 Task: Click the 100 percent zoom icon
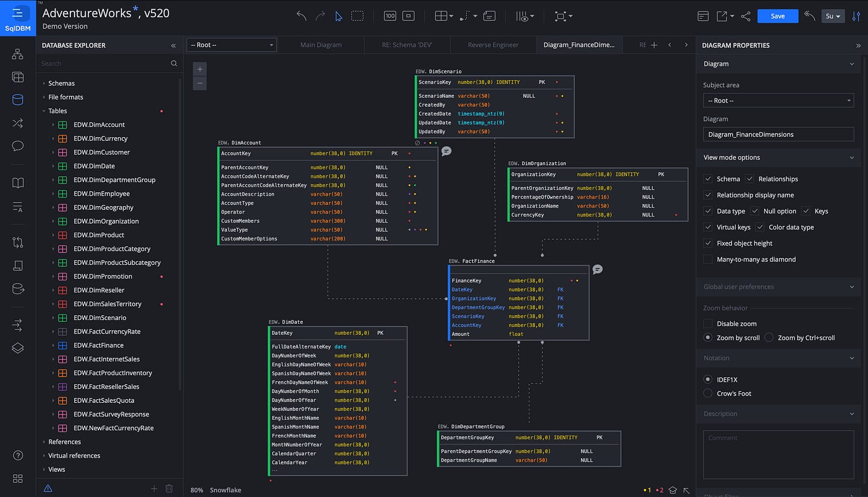[390, 16]
